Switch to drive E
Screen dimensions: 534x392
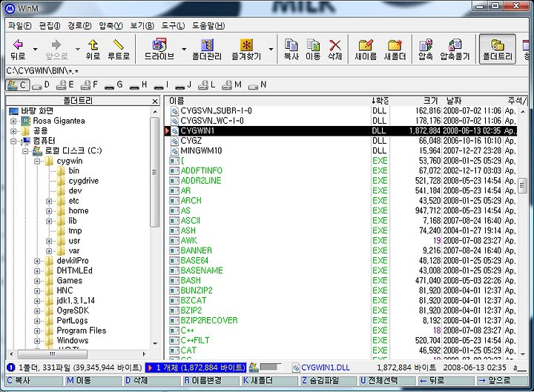65,84
